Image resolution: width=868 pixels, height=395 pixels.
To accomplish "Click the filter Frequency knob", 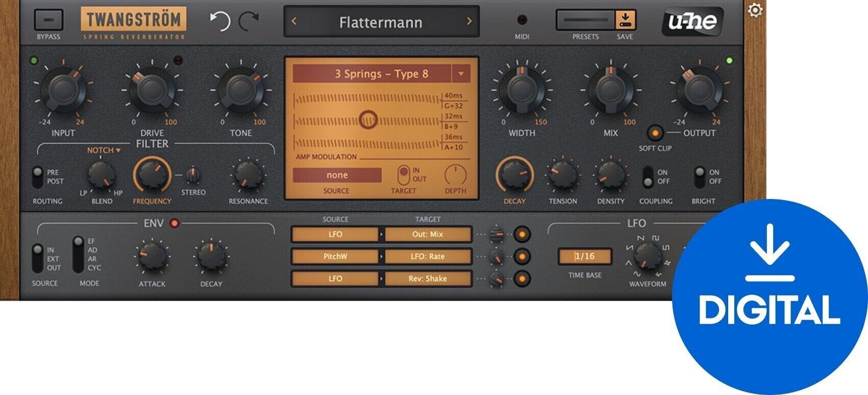I will click(152, 175).
